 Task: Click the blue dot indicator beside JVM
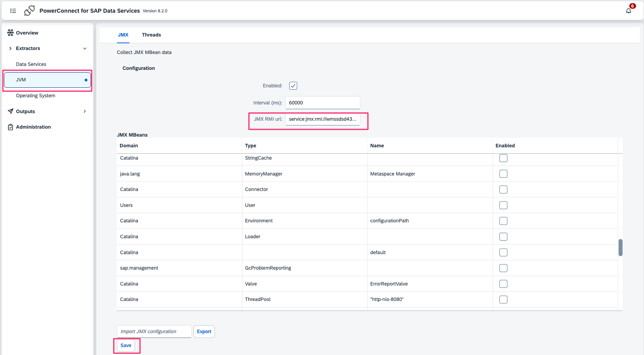pyautogui.click(x=86, y=80)
